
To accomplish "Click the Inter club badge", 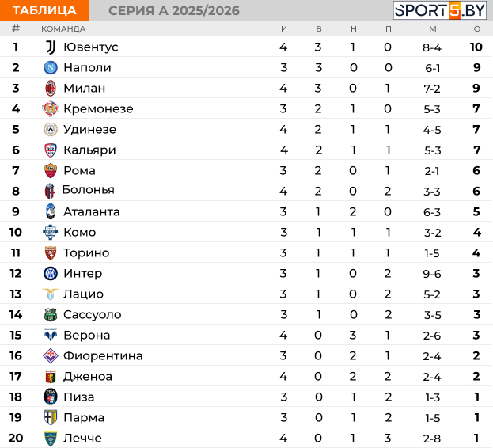I will tap(51, 274).
